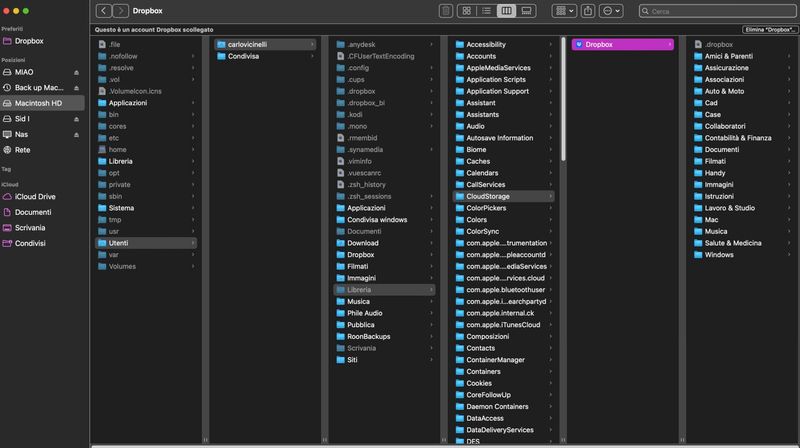
Task: Click the share toolbar icon
Action: tap(588, 11)
